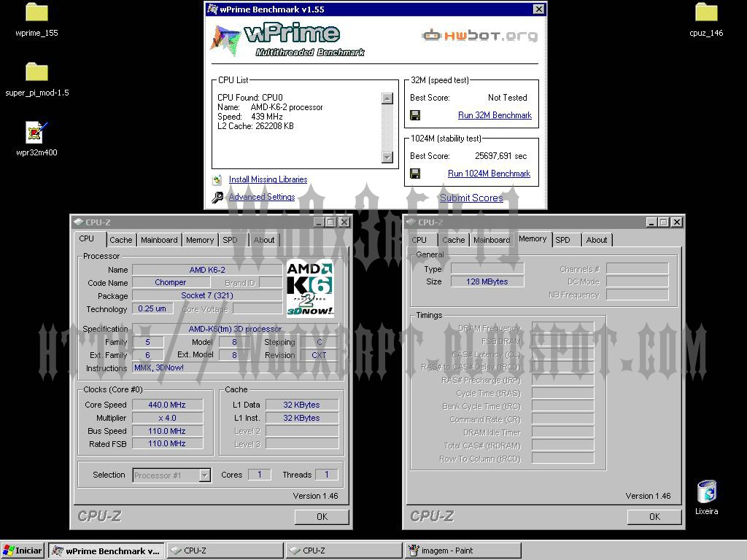Click the floppy save icon under 1024M test
The width and height of the screenshot is (747, 560).
(415, 174)
